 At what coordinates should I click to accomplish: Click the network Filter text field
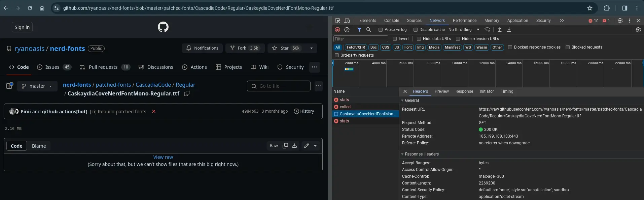361,39
